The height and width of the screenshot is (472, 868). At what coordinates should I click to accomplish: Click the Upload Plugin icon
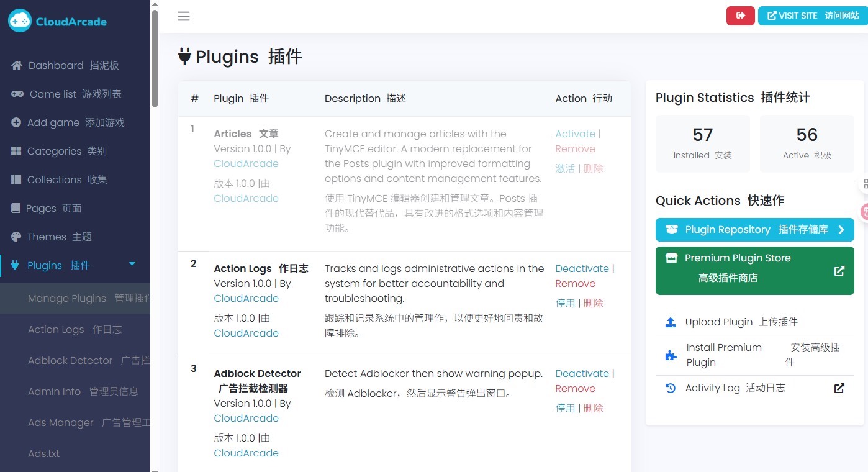point(671,322)
